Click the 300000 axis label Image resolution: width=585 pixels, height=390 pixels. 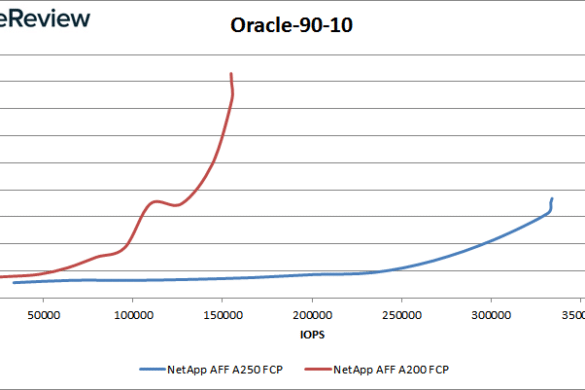point(491,315)
